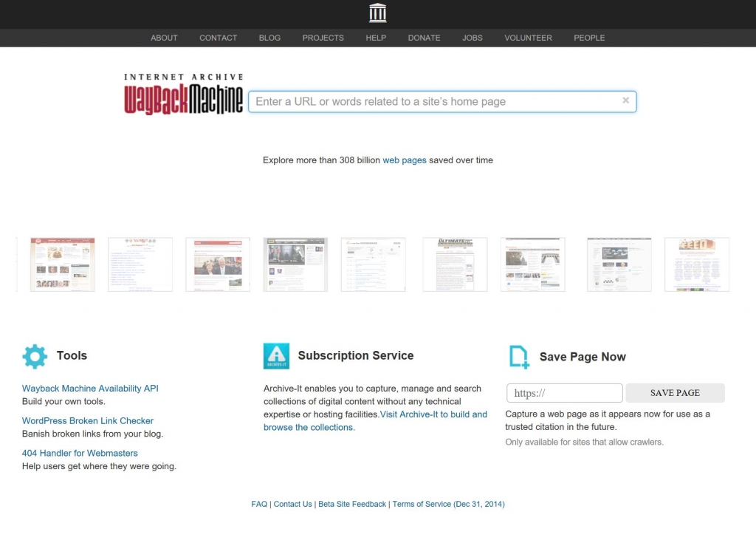Open the WordPress Broken Link Checker link
Image resolution: width=756 pixels, height=543 pixels.
coord(88,421)
